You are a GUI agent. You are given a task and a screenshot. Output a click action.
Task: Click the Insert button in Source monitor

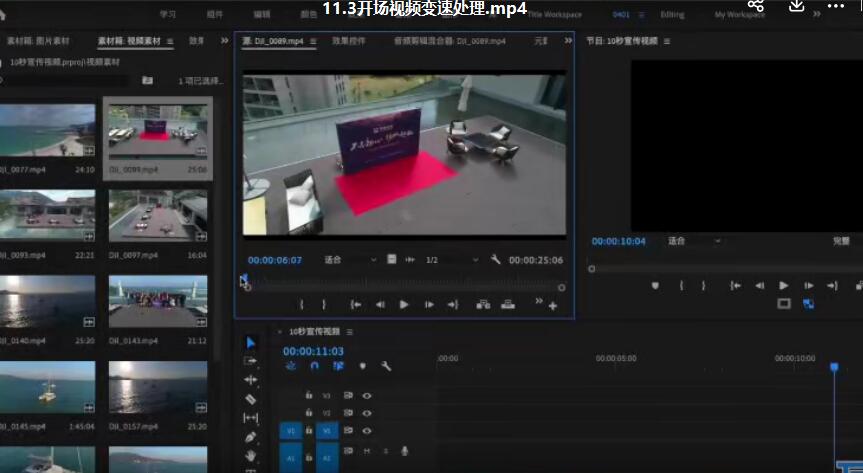tap(483, 304)
